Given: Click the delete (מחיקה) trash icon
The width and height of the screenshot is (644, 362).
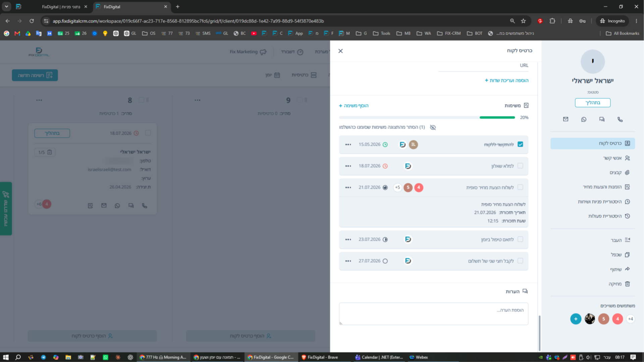Looking at the screenshot, I should point(628,284).
